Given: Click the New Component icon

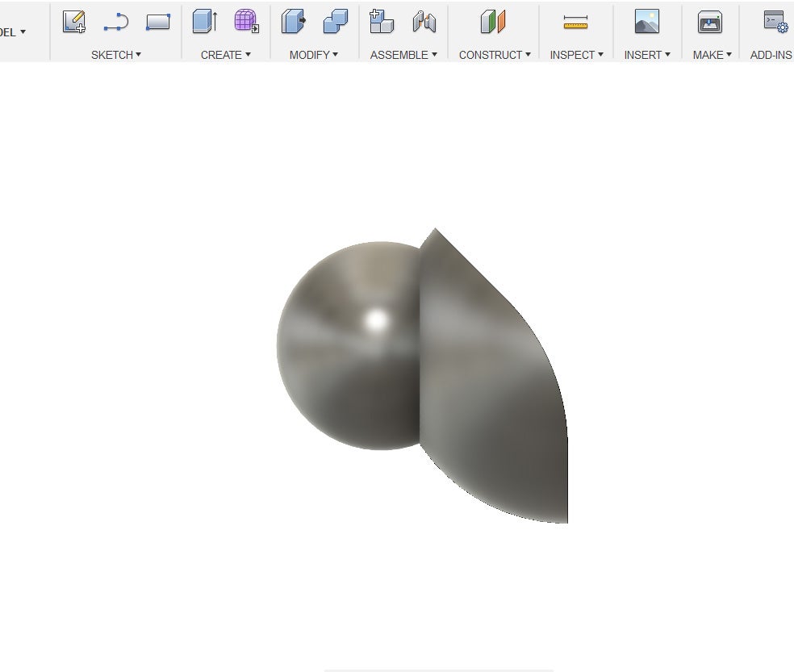Looking at the screenshot, I should point(382,22).
